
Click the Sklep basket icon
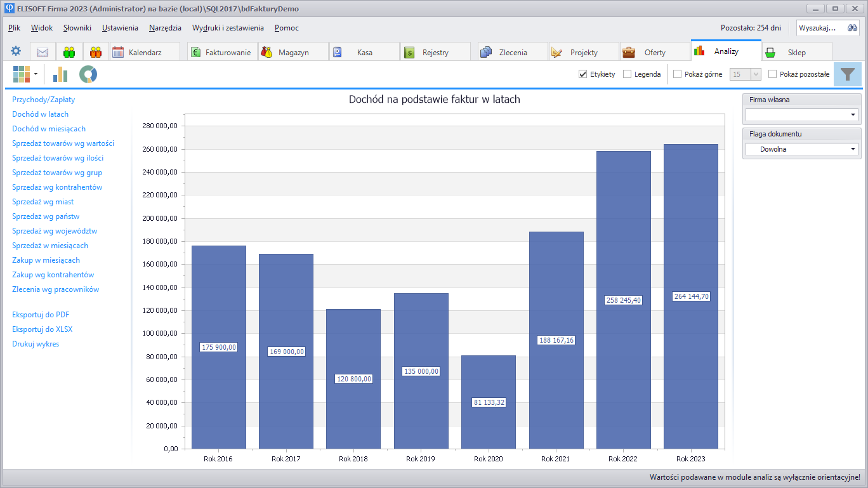[770, 52]
